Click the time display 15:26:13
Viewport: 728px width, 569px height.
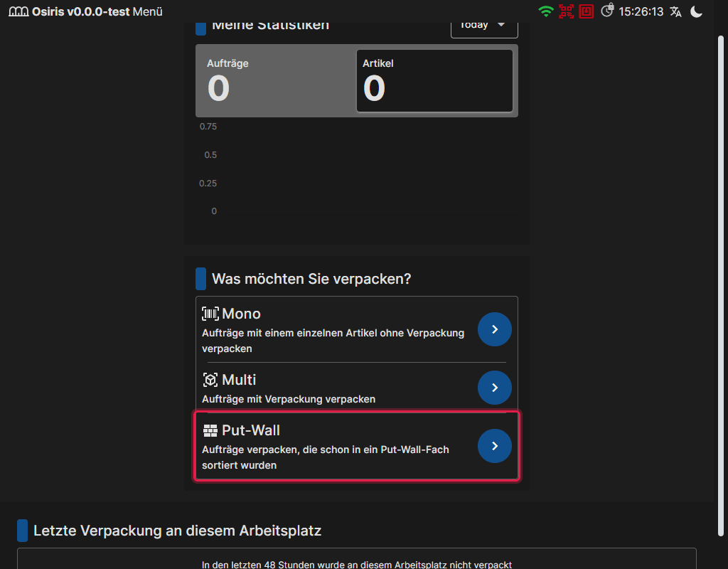point(641,11)
